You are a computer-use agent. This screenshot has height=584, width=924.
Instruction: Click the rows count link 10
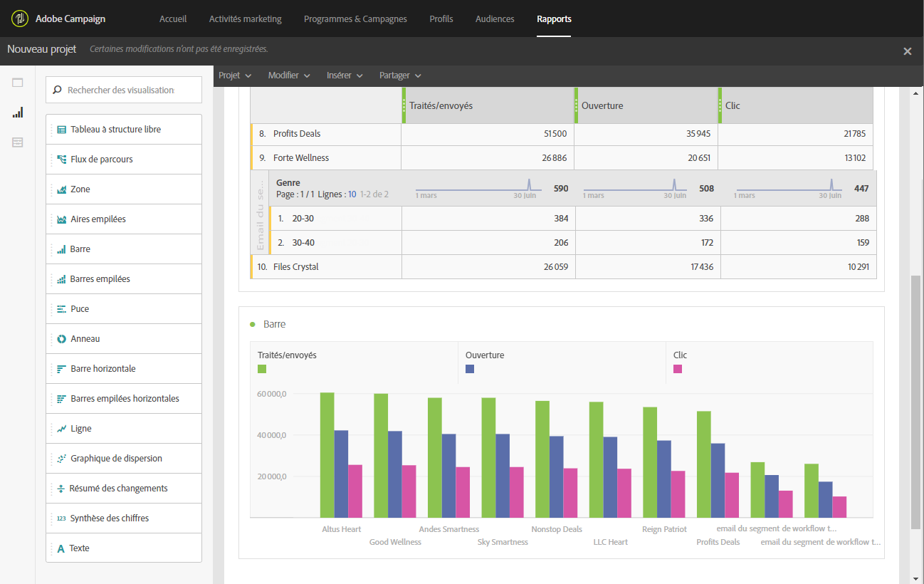[352, 194]
